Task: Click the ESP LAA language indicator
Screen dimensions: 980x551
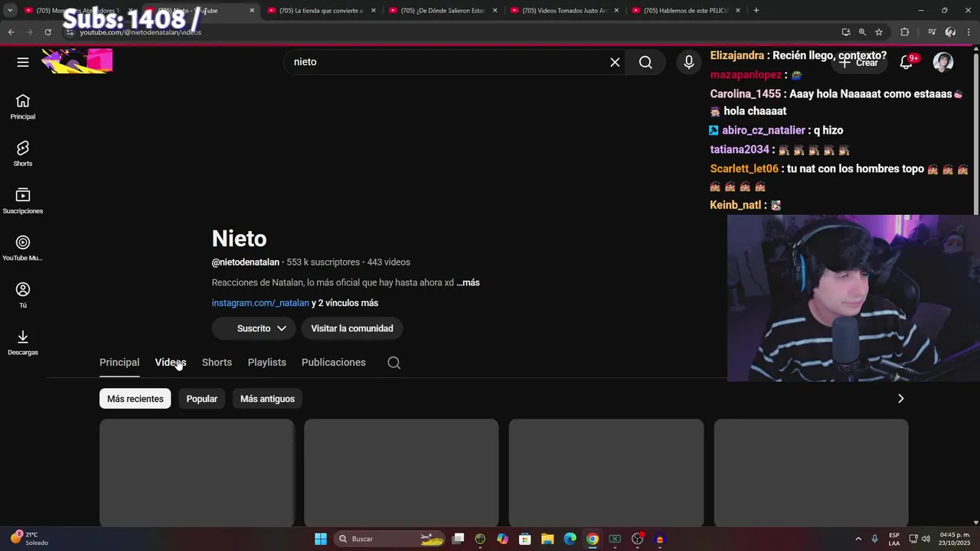Action: point(894,539)
